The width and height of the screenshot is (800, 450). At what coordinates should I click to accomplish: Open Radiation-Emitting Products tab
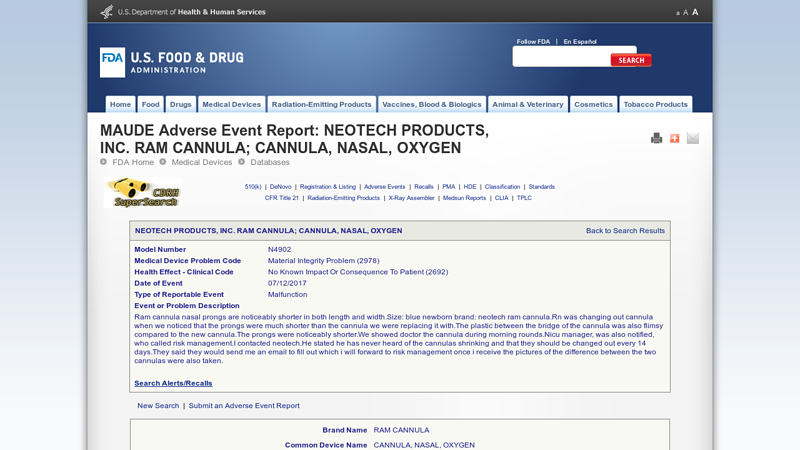tap(321, 104)
